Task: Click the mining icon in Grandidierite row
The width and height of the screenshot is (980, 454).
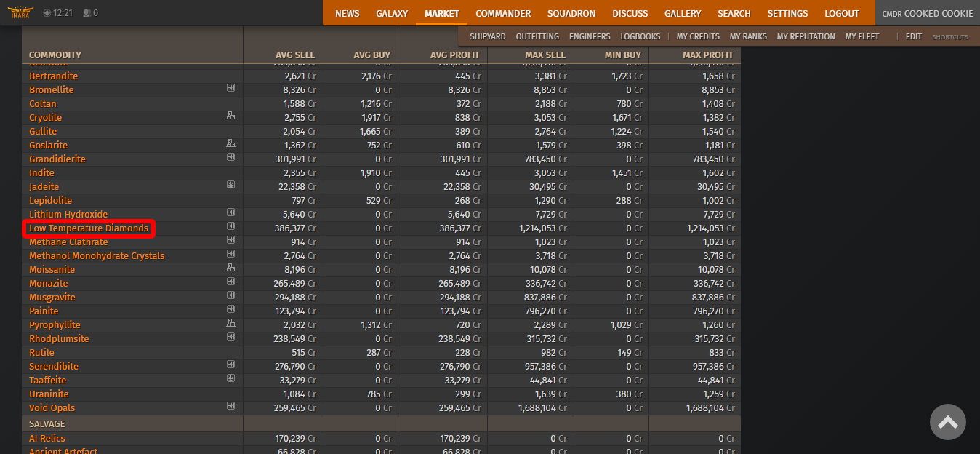Action: [x=231, y=158]
